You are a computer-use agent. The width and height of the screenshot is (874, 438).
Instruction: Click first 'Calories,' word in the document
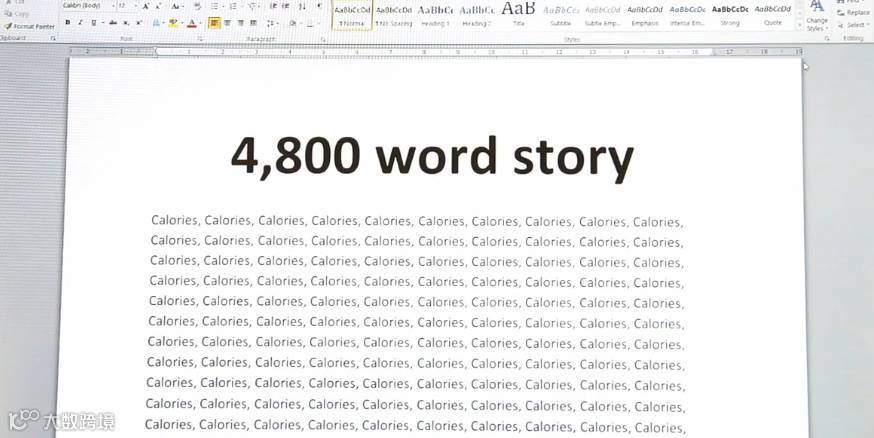(x=176, y=220)
